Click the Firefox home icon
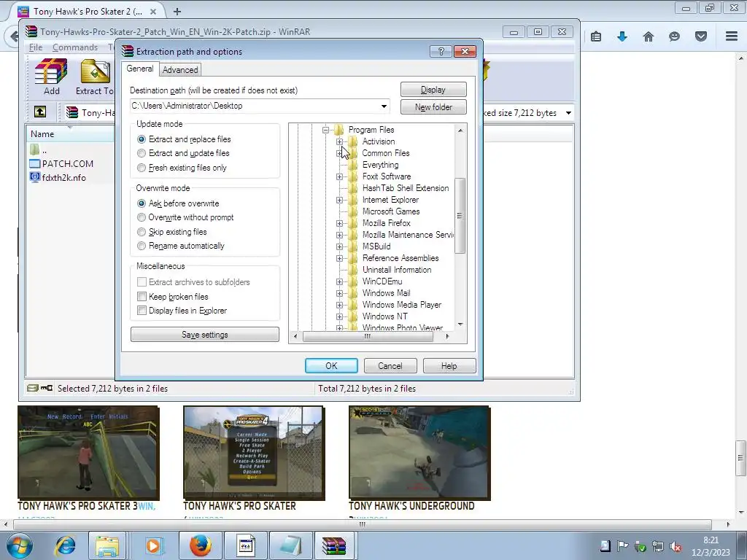Viewport: 747px width, 560px height. [649, 36]
